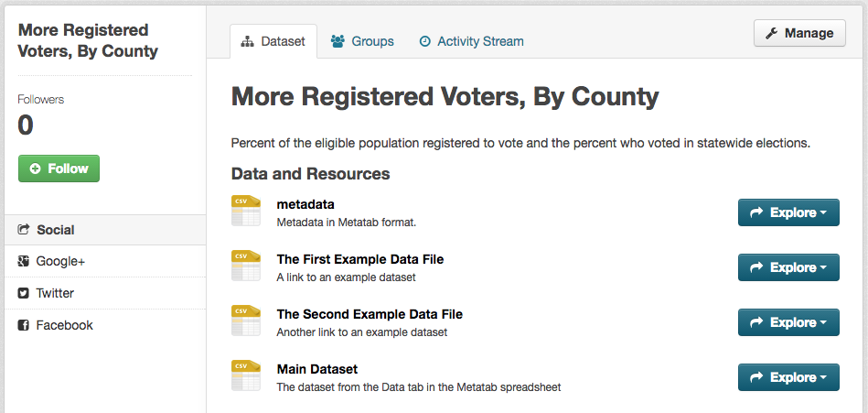Select the Dataset tab
This screenshot has height=413, width=868.
click(x=273, y=41)
